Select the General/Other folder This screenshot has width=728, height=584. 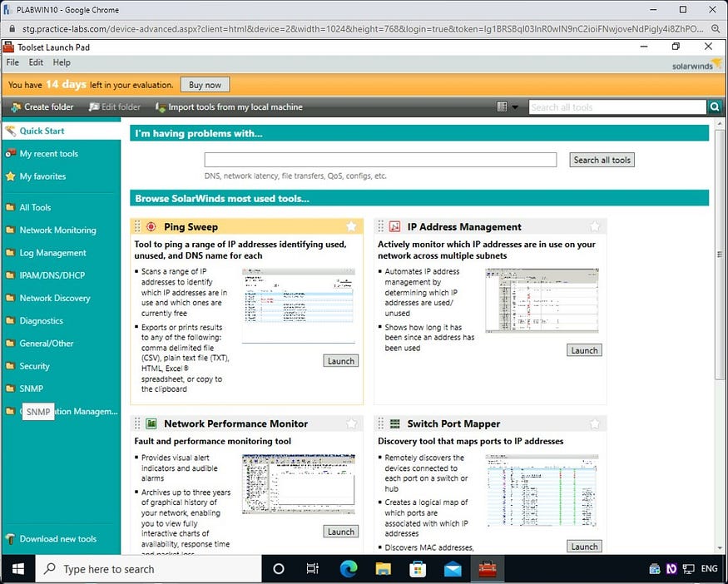click(x=46, y=344)
